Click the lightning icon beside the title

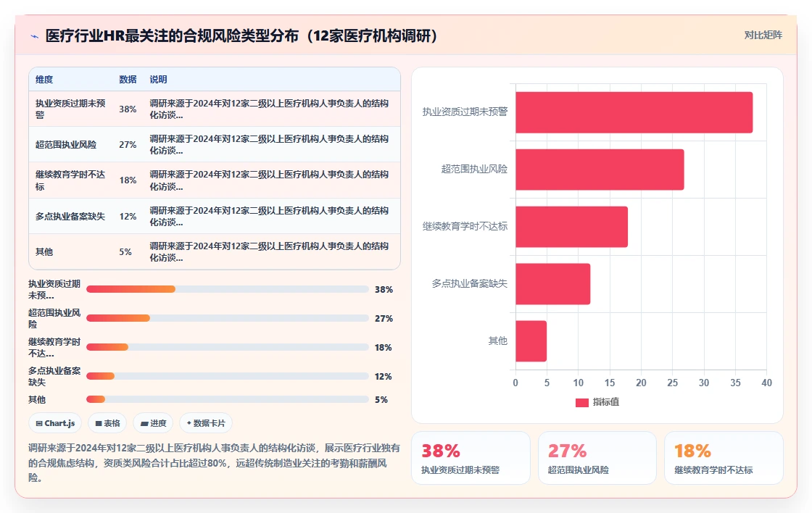click(x=35, y=36)
